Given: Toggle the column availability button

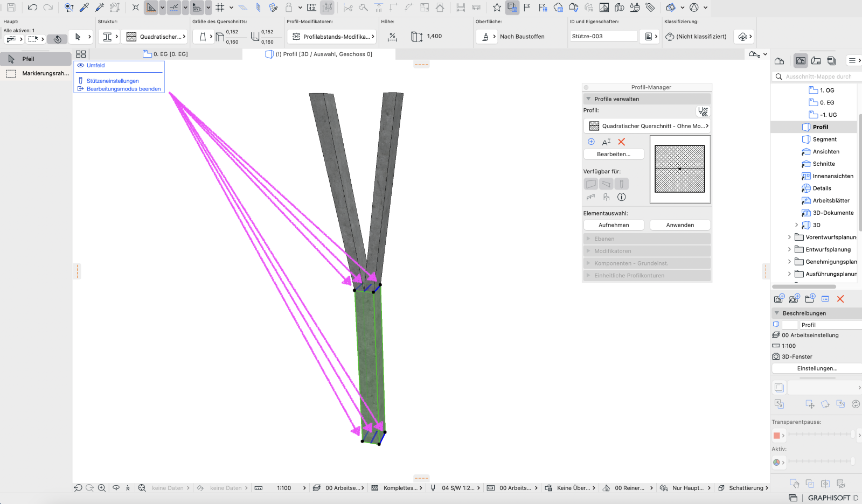Looking at the screenshot, I should [621, 184].
